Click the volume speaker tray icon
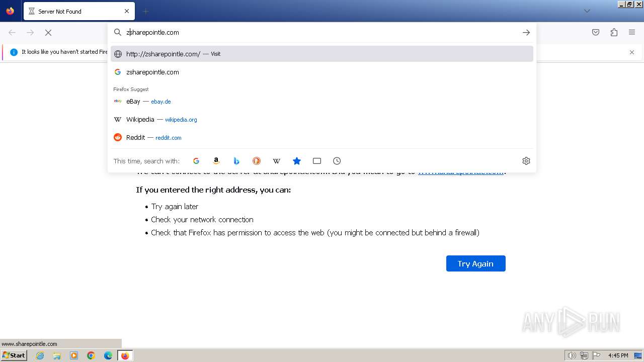This screenshot has height=362, width=644. pos(572,355)
